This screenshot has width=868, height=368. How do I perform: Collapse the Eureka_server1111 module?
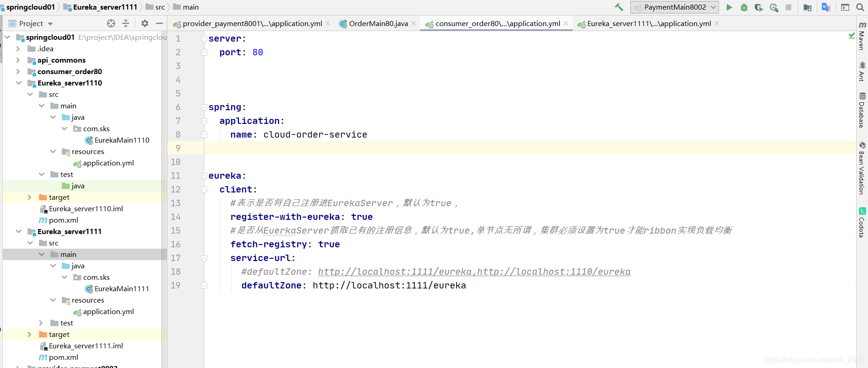[x=18, y=231]
